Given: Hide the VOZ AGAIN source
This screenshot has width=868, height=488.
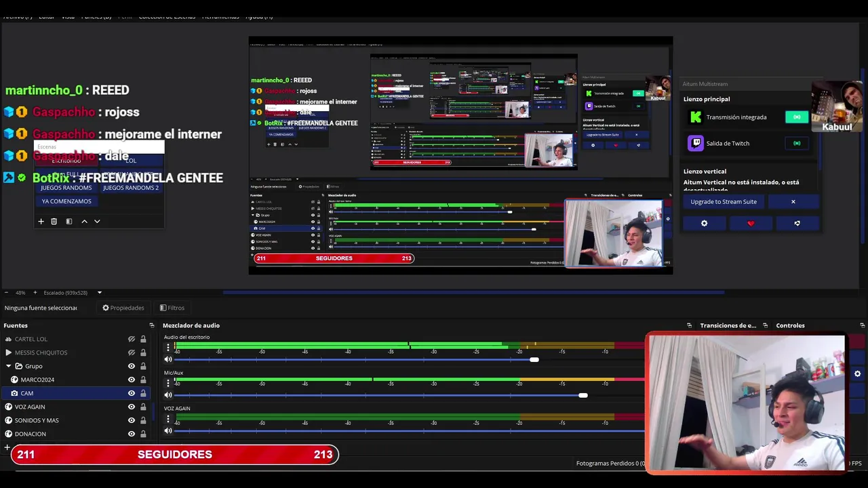Looking at the screenshot, I should (x=132, y=407).
